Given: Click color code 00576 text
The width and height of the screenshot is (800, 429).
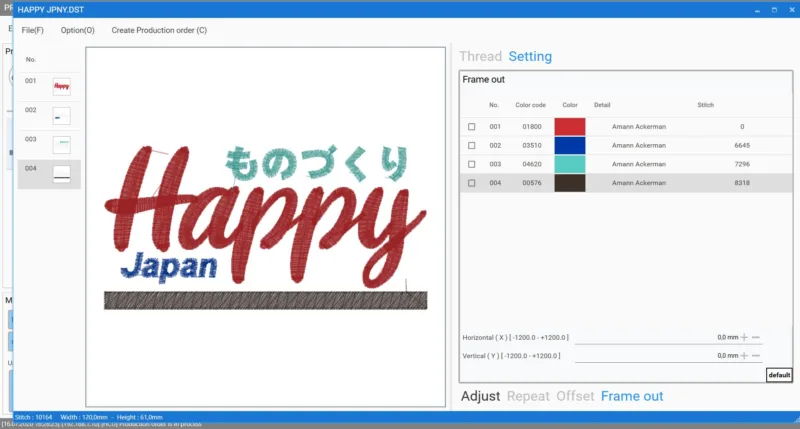Looking at the screenshot, I should tap(532, 183).
